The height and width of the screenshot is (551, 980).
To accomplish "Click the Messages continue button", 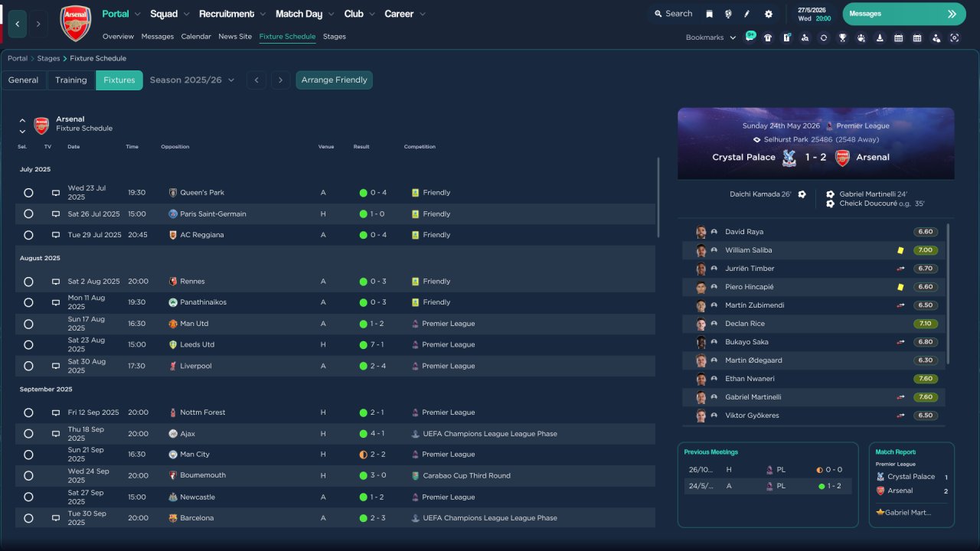I will (x=905, y=14).
